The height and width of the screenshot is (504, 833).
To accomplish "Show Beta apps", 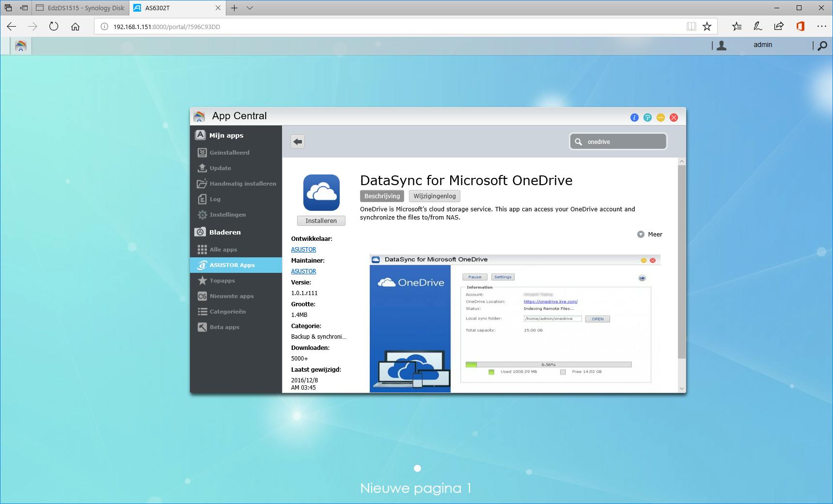I will coord(236,327).
